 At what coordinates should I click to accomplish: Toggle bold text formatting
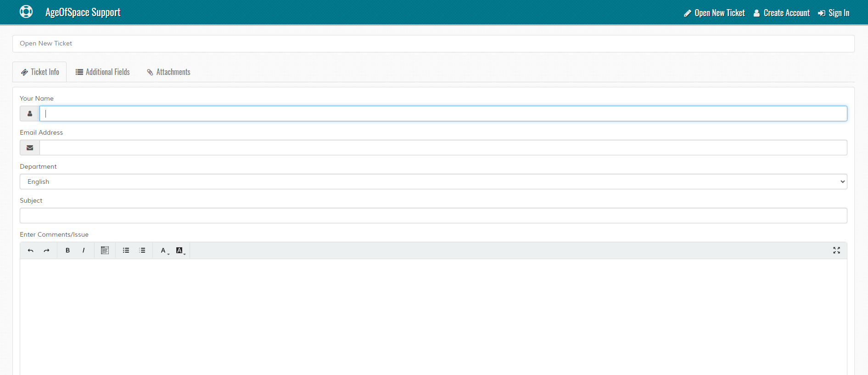coord(67,250)
